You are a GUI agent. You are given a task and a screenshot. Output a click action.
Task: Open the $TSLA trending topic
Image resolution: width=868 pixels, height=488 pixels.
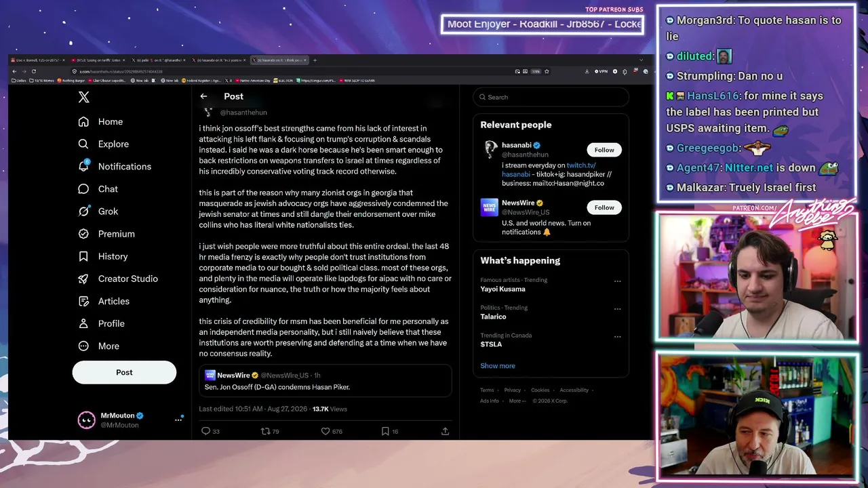pos(491,344)
